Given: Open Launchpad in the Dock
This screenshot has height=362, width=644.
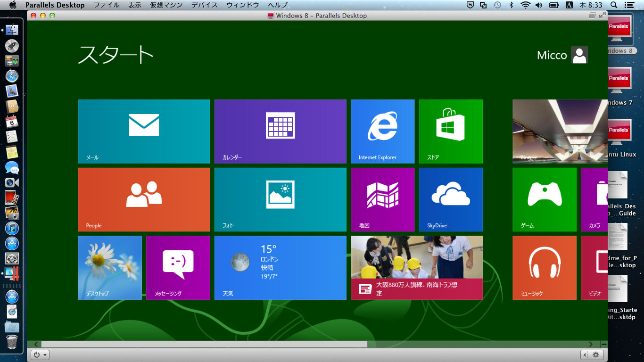Looking at the screenshot, I should click(12, 46).
